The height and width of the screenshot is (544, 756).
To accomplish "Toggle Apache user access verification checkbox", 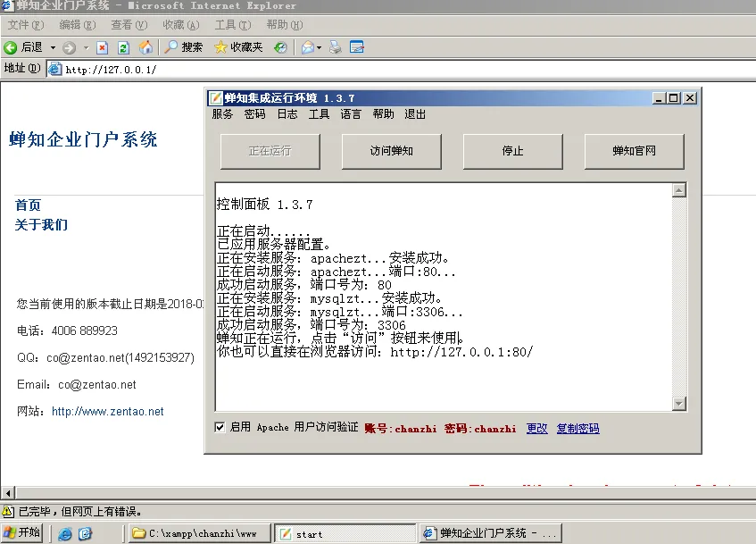I will pyautogui.click(x=220, y=428).
